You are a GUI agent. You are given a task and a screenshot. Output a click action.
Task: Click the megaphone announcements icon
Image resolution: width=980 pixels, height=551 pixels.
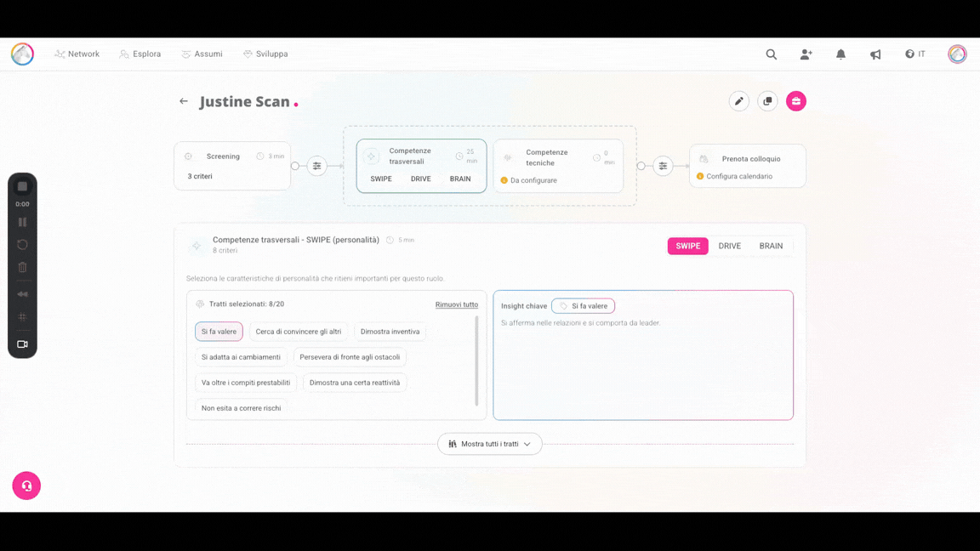pos(875,54)
